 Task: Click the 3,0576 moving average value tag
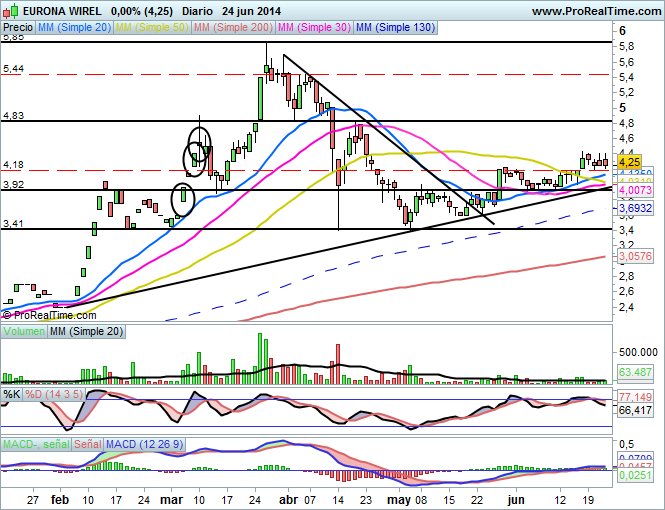[635, 256]
